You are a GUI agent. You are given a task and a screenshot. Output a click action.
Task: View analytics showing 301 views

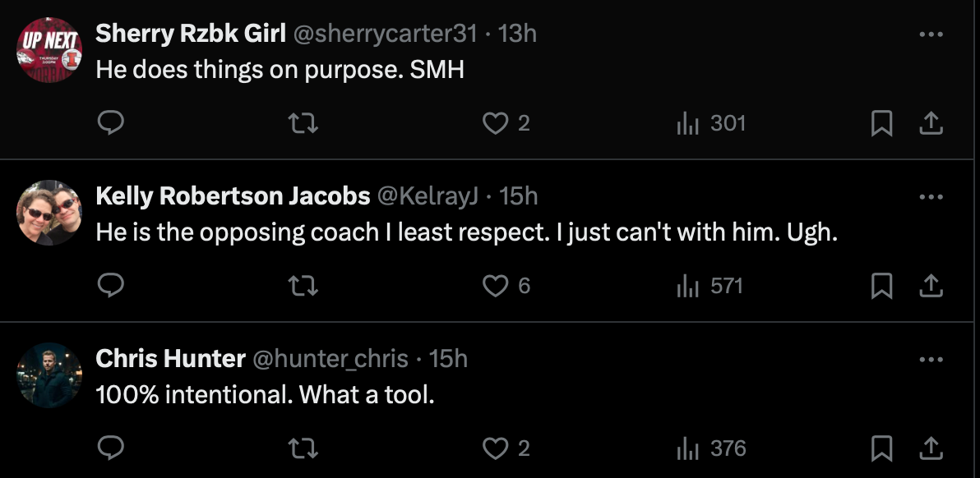point(710,123)
